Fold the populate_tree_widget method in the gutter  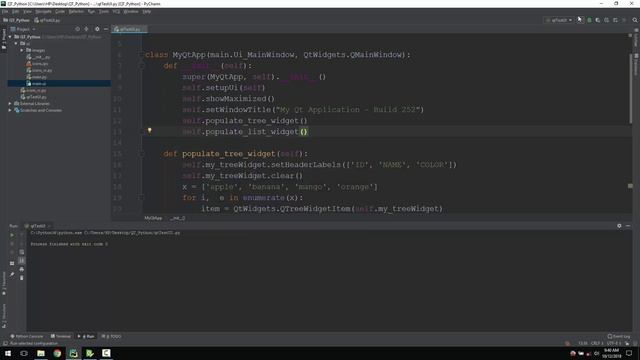click(142, 154)
